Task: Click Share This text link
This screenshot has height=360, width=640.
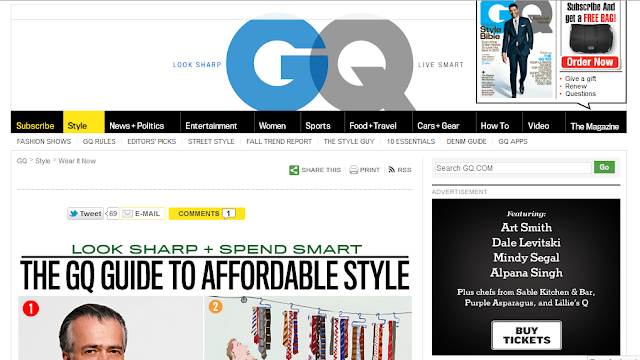Action: click(321, 170)
